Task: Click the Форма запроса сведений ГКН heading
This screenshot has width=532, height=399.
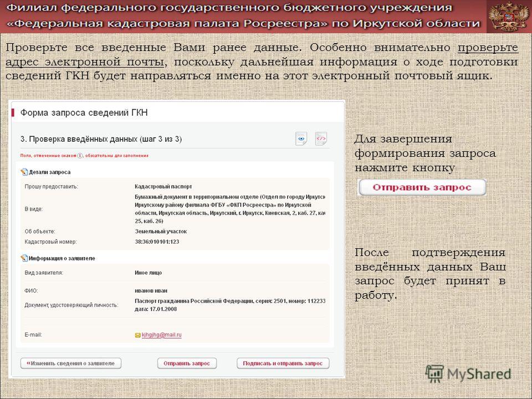Action: click(x=84, y=112)
